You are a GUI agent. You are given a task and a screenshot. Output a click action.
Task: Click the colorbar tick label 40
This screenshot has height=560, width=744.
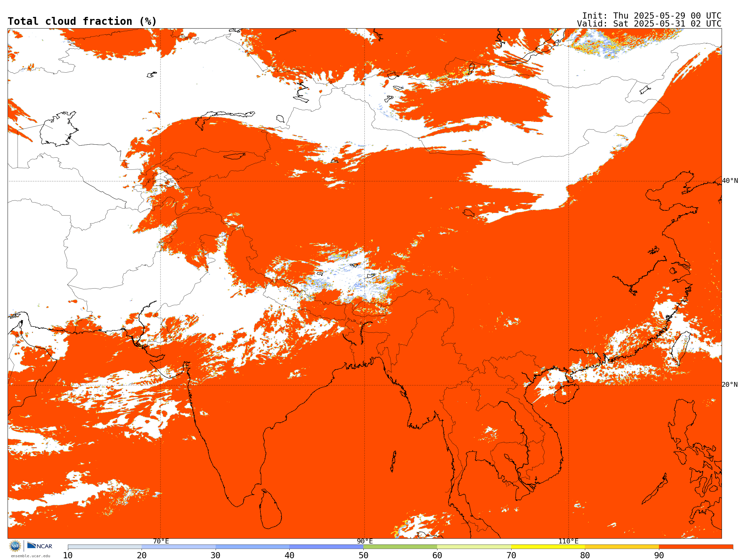pyautogui.click(x=289, y=556)
